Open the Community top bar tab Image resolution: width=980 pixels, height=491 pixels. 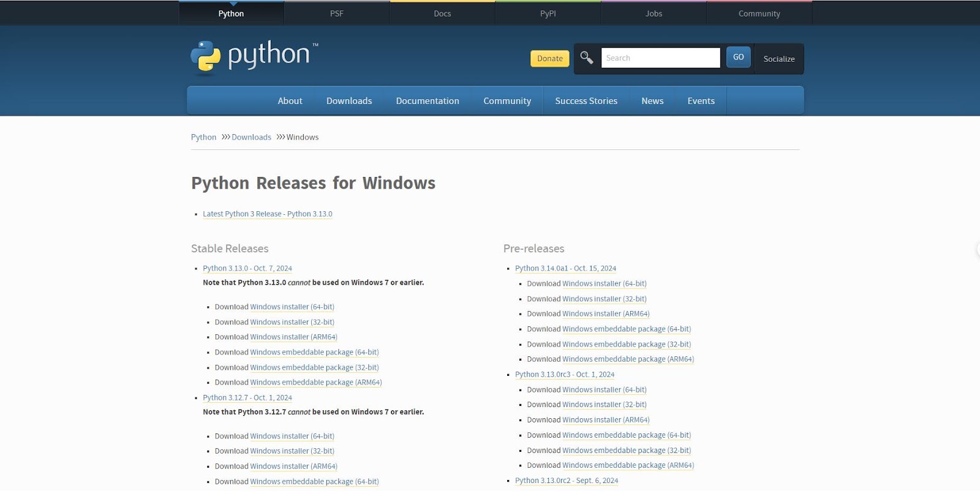tap(759, 13)
